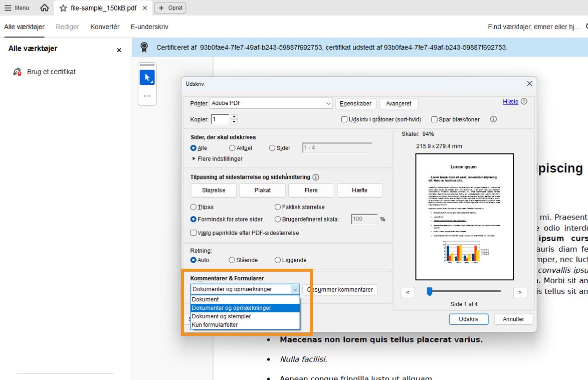Select the Aktuel page radio button

232,148
